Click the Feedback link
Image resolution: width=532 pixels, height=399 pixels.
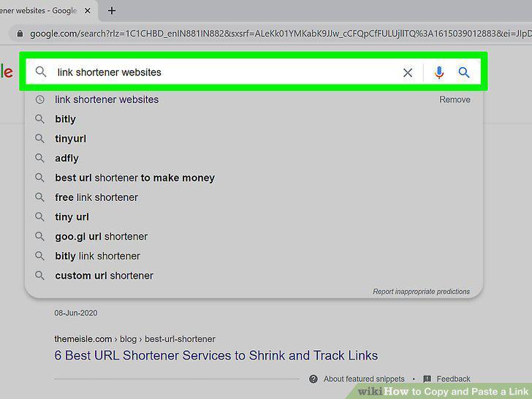453,379
